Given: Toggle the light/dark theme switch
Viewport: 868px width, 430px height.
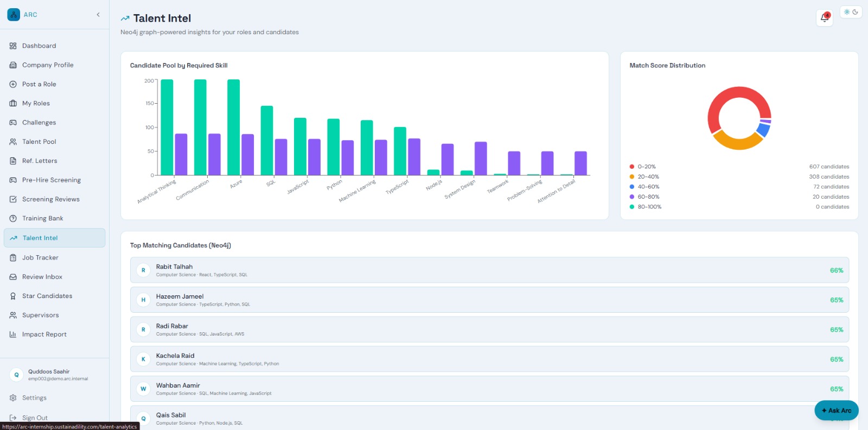Looking at the screenshot, I should 851,12.
